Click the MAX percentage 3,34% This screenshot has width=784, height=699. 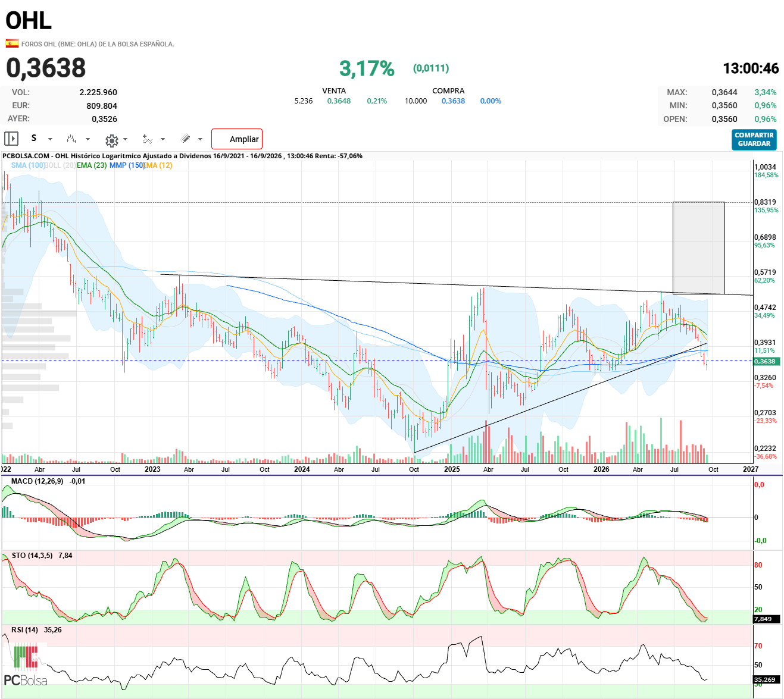[x=766, y=92]
